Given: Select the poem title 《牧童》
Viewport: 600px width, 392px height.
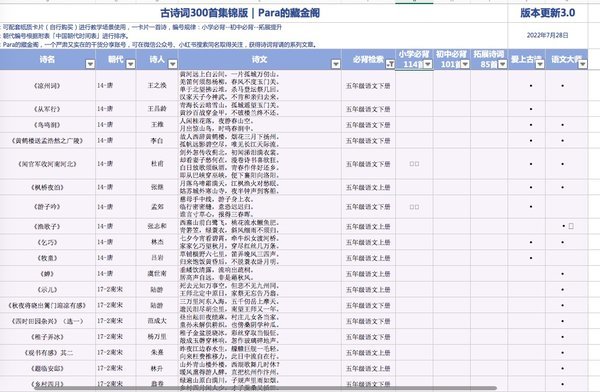Looking at the screenshot, I should pos(47,258).
